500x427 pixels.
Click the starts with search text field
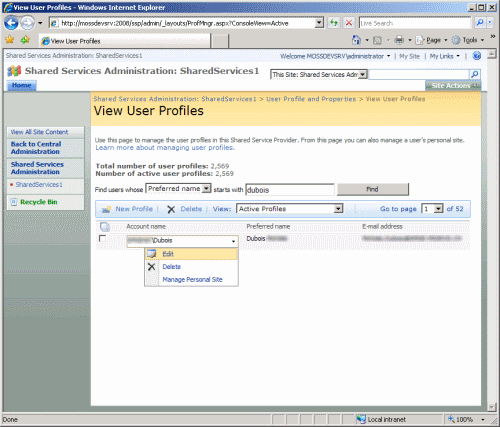pos(290,190)
